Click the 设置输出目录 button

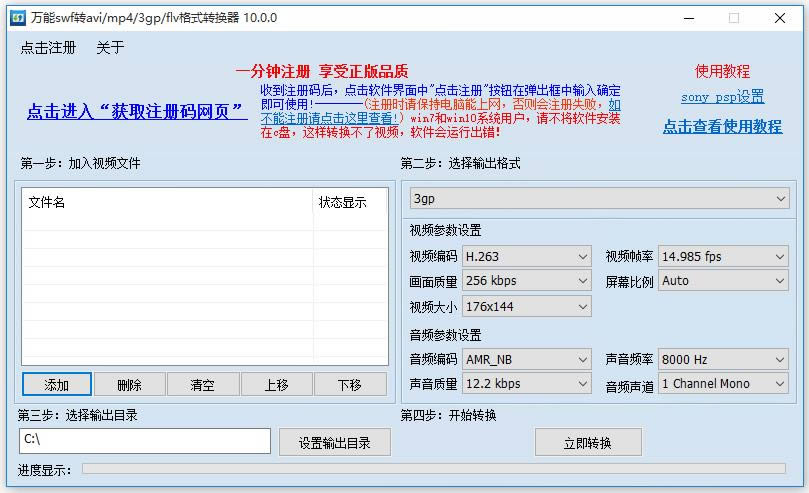(334, 443)
